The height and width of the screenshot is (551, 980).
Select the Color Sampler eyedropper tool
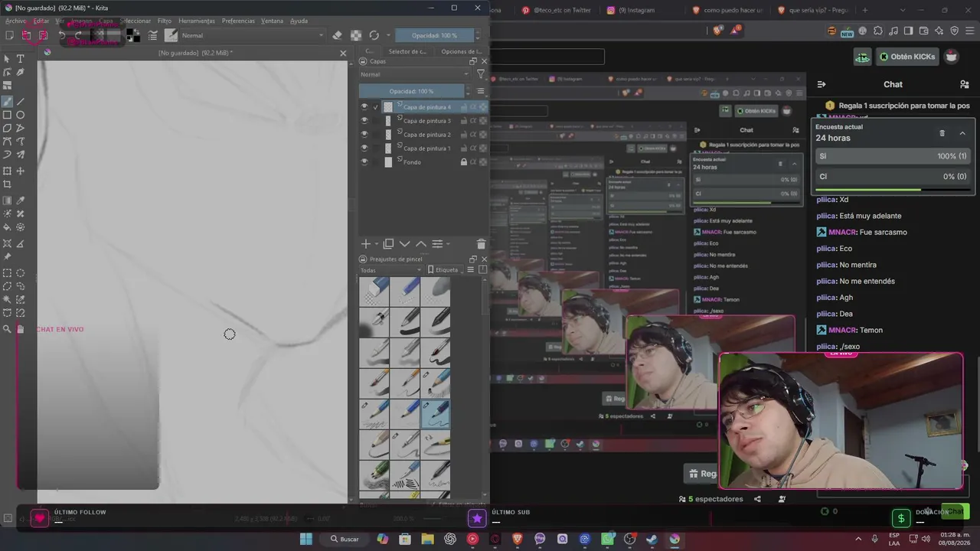tap(21, 201)
